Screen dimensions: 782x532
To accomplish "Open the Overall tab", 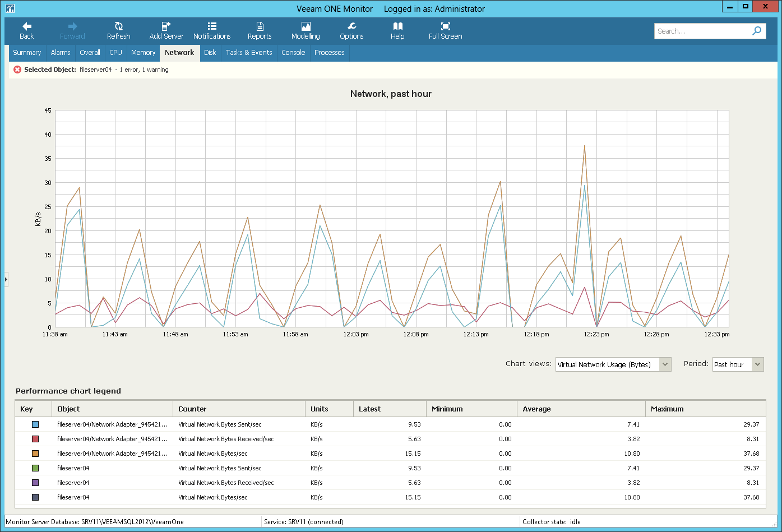I will click(90, 53).
